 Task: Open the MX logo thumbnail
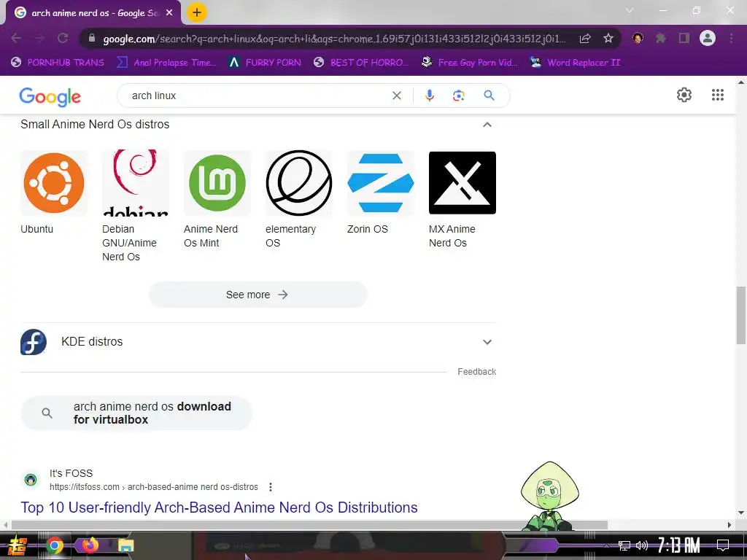click(462, 183)
